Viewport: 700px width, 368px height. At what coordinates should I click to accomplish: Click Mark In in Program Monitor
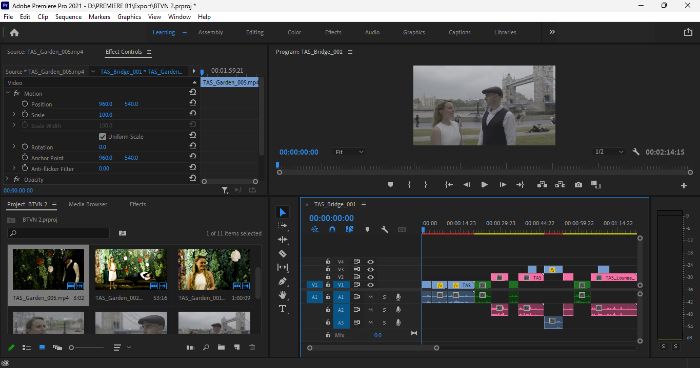pos(409,184)
